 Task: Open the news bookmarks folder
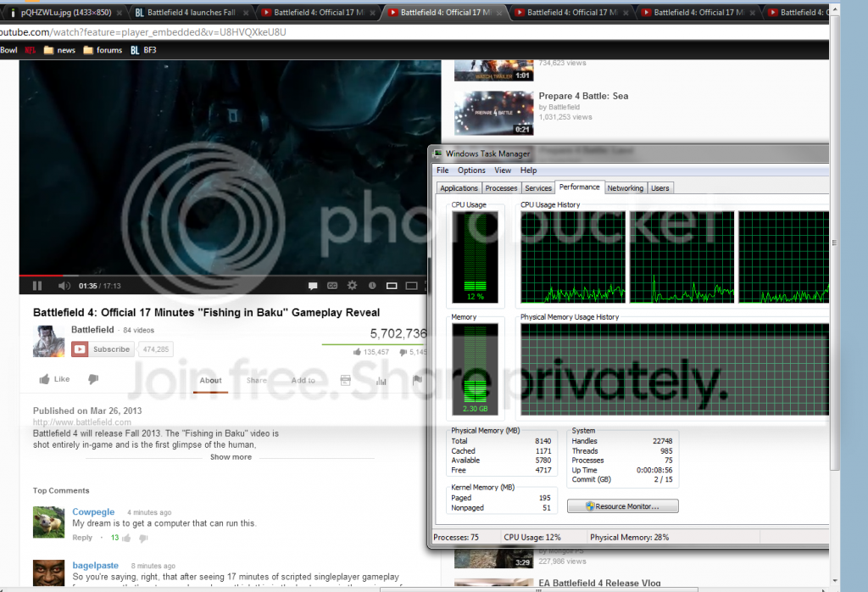click(59, 50)
